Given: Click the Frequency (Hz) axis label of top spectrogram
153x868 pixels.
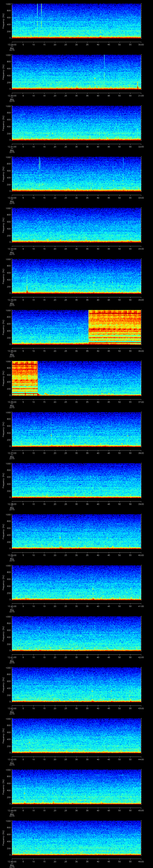Looking at the screenshot, I should 3,21.
